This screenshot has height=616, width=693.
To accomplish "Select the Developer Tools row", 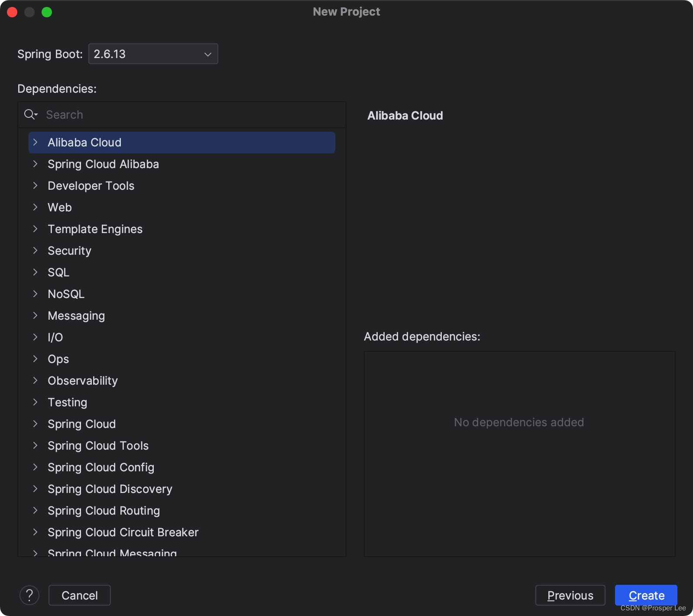I will (182, 186).
